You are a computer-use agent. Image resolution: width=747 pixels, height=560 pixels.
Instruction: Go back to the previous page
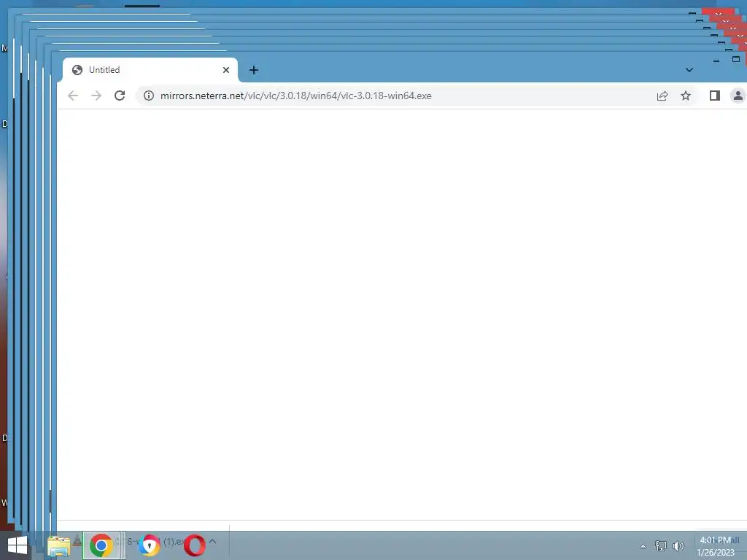click(73, 96)
